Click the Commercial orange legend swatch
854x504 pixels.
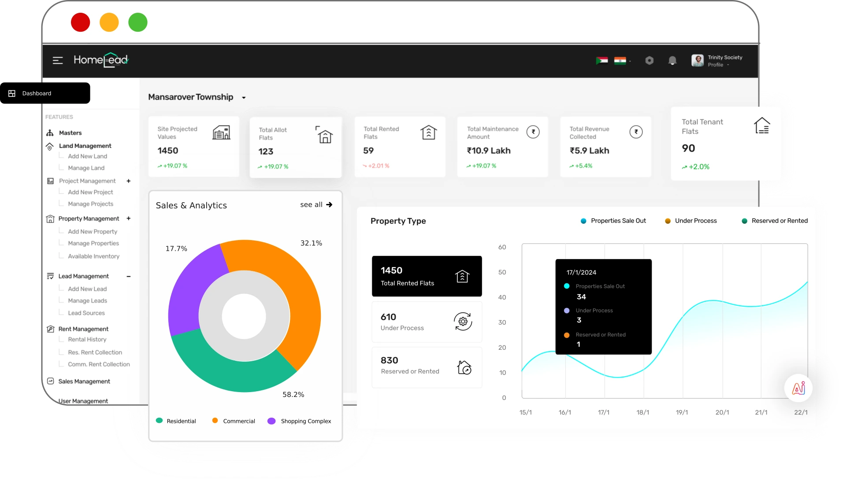point(215,421)
